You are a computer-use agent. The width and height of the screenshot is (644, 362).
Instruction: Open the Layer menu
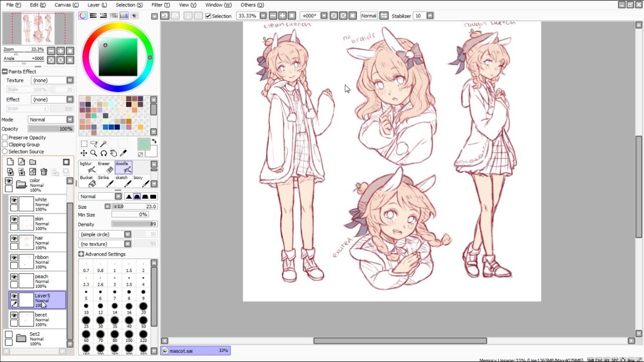(97, 5)
